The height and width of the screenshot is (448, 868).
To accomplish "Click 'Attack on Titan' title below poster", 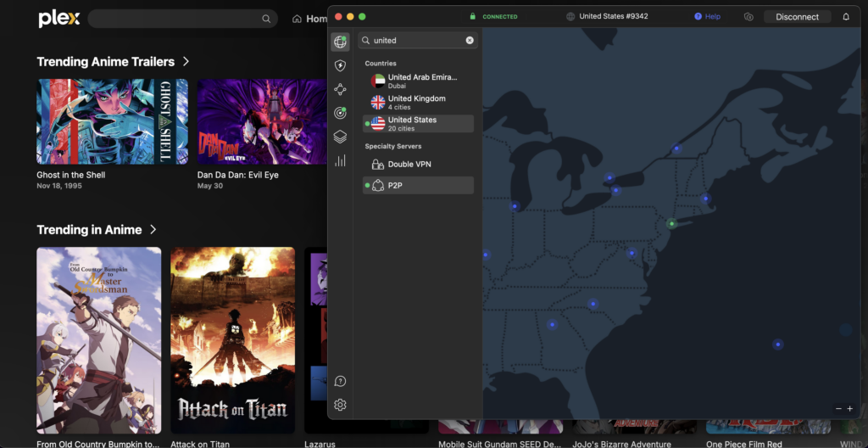I will [200, 444].
